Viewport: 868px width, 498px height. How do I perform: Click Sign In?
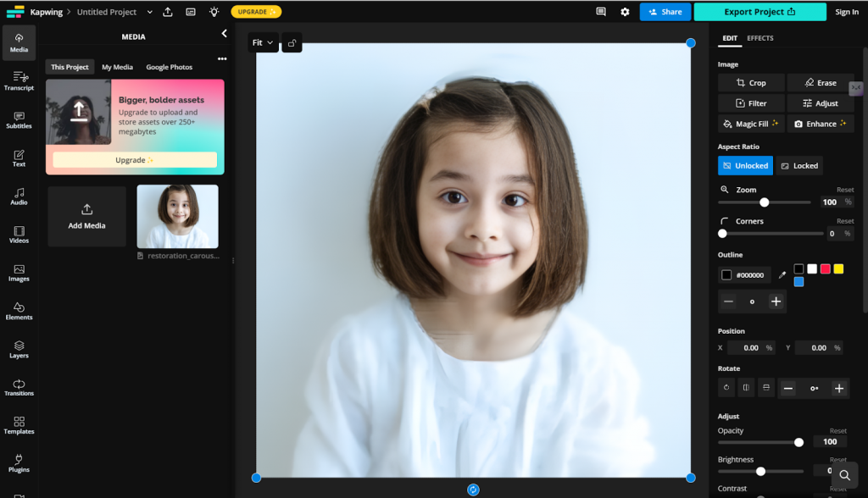click(x=847, y=12)
